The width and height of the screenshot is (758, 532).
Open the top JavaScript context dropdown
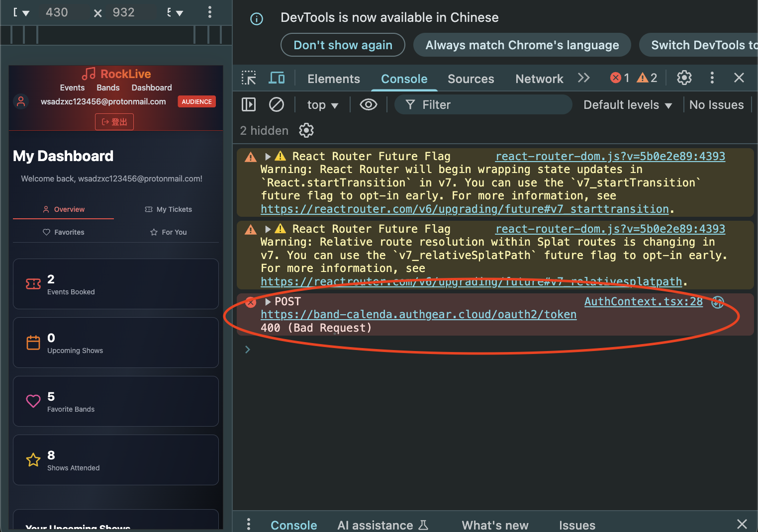click(322, 105)
